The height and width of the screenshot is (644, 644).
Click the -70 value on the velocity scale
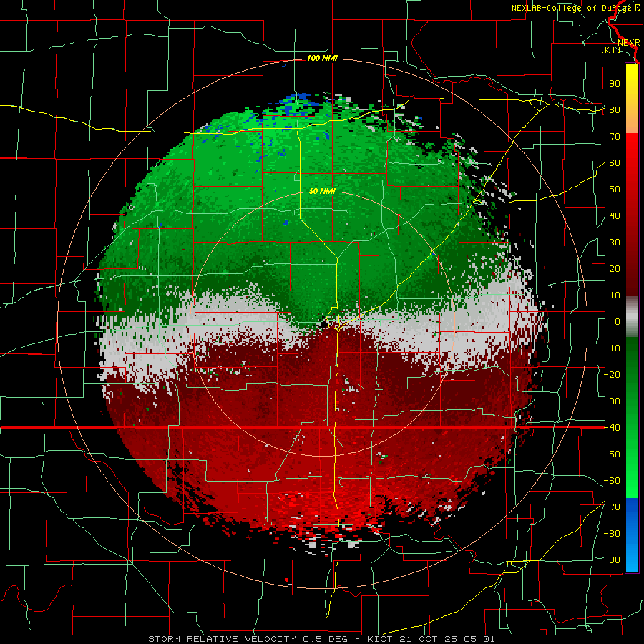pos(612,507)
